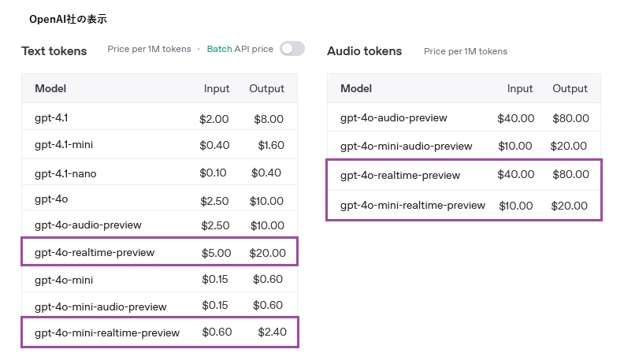Click gpt-4o-realtime-preview in the Text tokens table
The image size is (624, 364).
coord(95,253)
